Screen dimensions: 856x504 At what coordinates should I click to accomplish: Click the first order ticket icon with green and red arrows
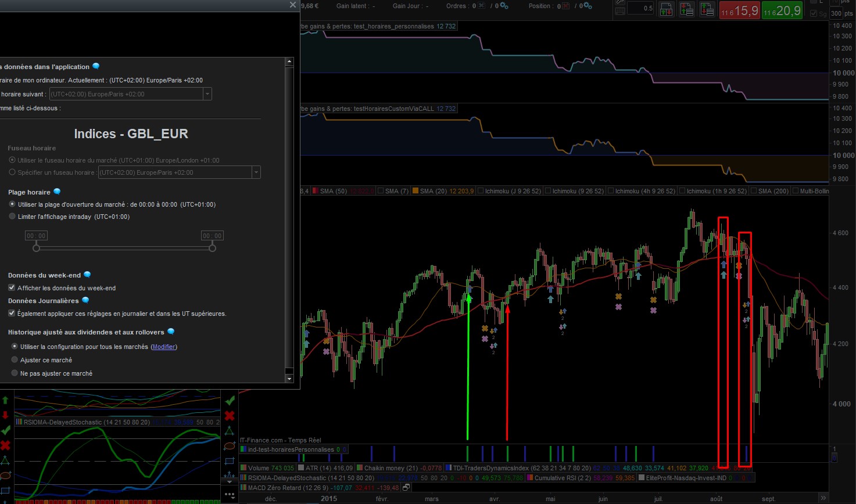[666, 9]
